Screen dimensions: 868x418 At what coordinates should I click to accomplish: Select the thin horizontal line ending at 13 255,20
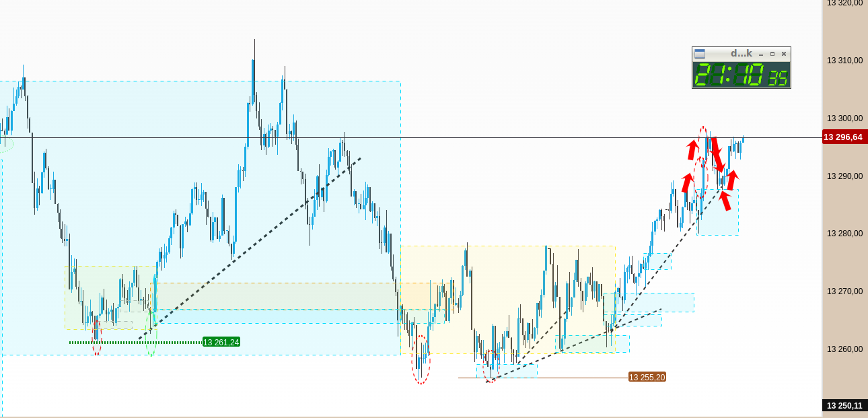coord(542,378)
